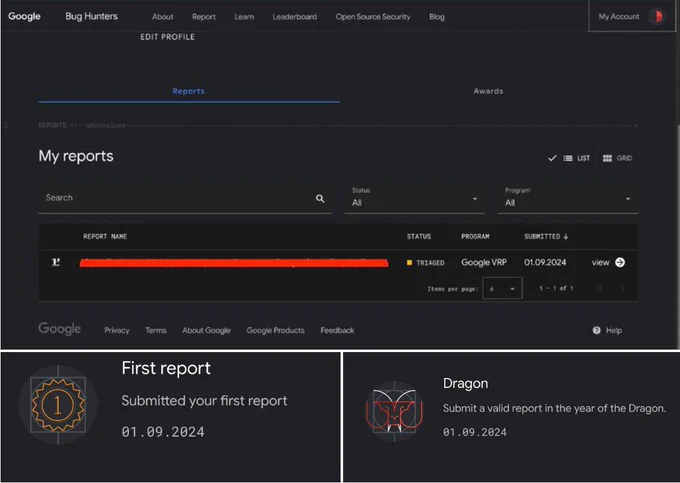
Task: Click the grid view squares icon
Action: click(x=607, y=158)
